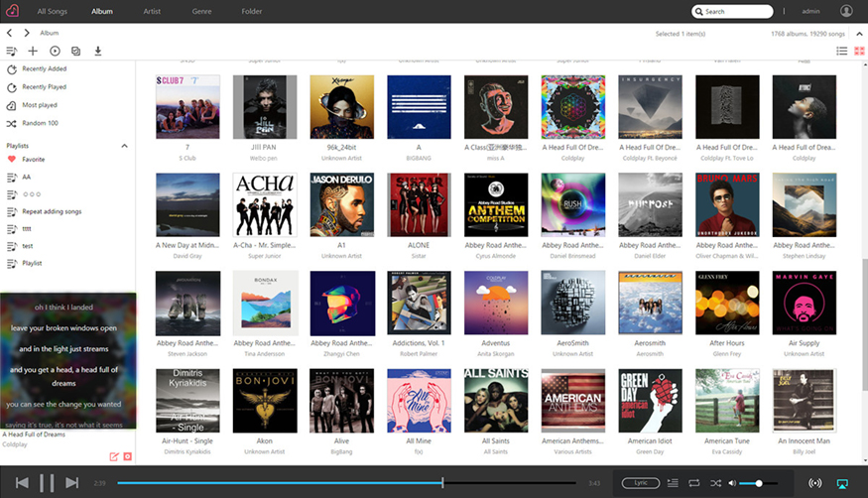Click the Coldplay artist of playing song
The image size is (868, 498).
pyautogui.click(x=15, y=444)
